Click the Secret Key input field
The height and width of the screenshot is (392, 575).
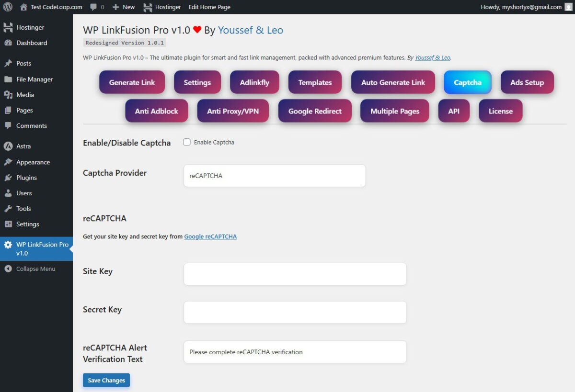point(295,313)
